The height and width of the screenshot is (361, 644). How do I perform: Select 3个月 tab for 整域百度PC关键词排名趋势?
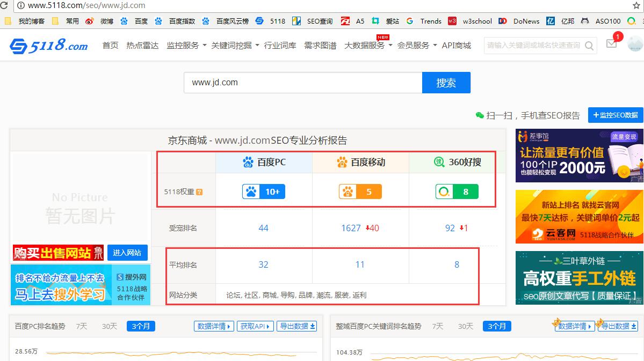[497, 327]
